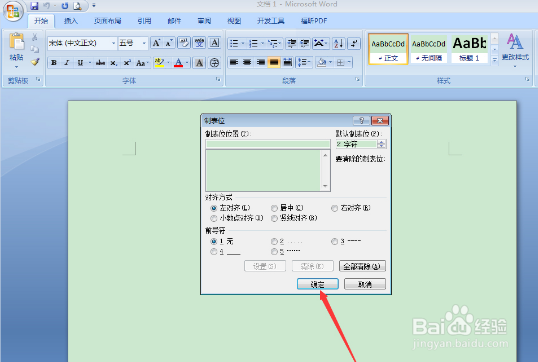Image resolution: width=538 pixels, height=362 pixels.
Task: Apply strikethrough formatting
Action: (100, 63)
